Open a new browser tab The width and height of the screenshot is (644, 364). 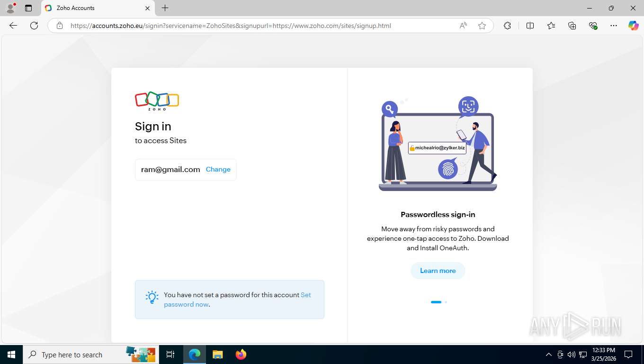pyautogui.click(x=165, y=8)
